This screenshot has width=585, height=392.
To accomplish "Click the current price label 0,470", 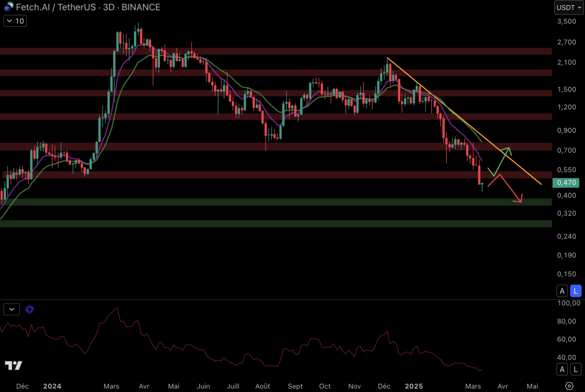I will (x=566, y=183).
